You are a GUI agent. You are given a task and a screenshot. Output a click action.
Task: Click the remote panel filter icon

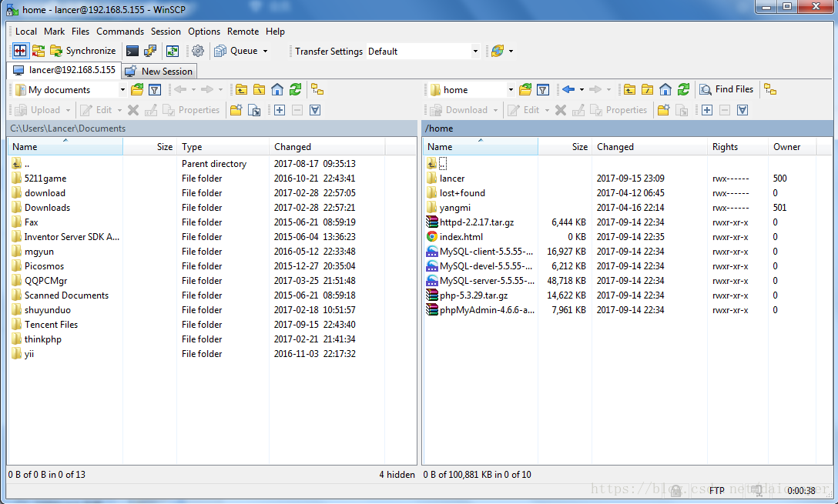pos(543,90)
